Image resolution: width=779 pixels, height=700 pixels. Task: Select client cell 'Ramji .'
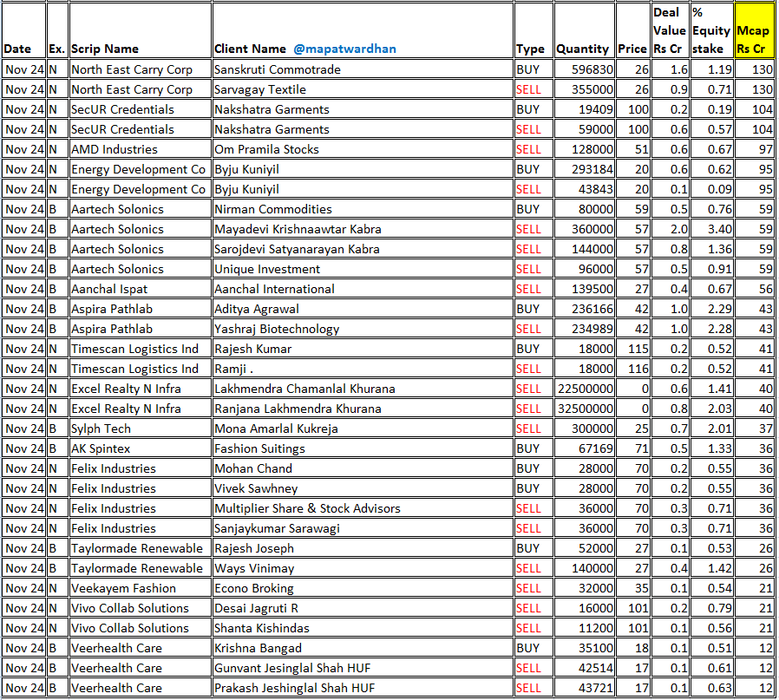point(363,369)
